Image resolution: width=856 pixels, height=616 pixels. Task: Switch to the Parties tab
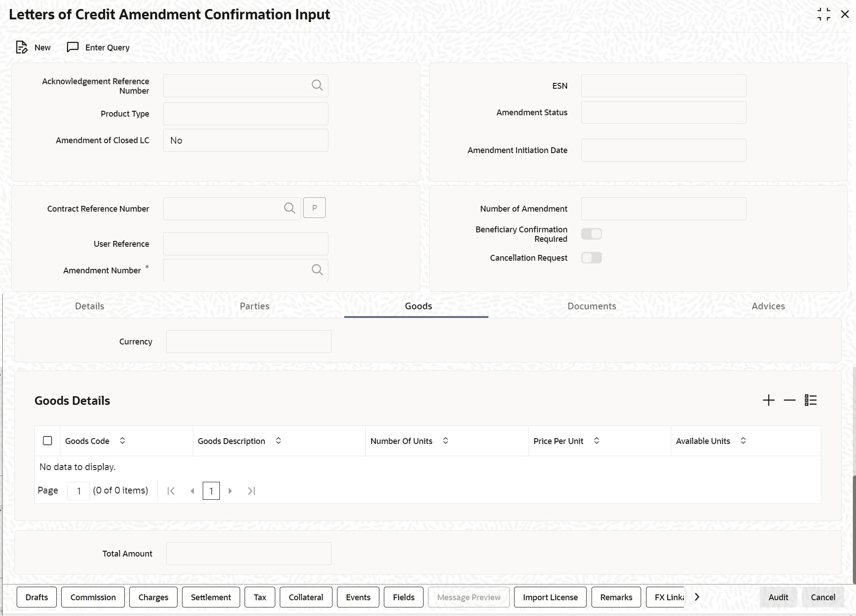tap(255, 306)
